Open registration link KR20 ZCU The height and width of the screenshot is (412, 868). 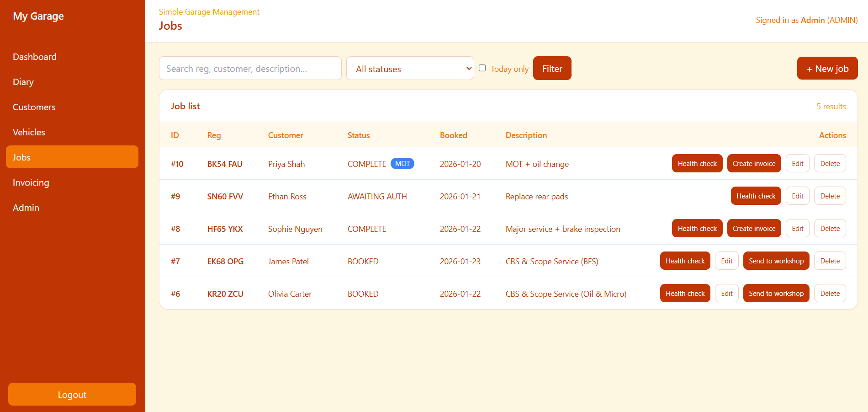coord(225,294)
